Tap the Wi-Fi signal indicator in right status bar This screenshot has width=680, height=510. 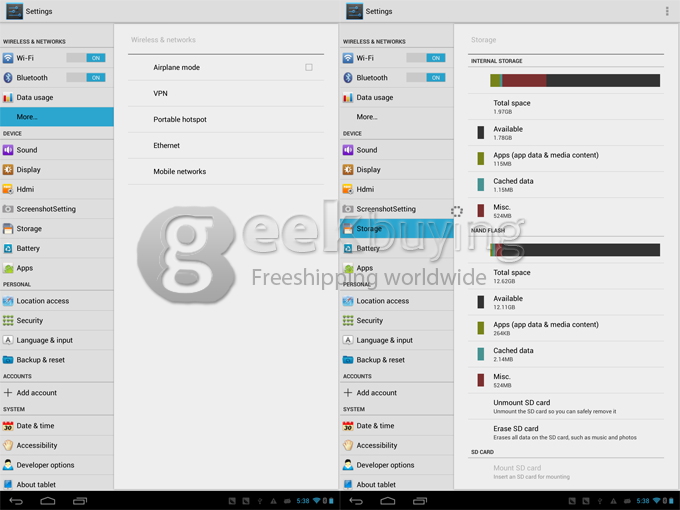point(656,501)
